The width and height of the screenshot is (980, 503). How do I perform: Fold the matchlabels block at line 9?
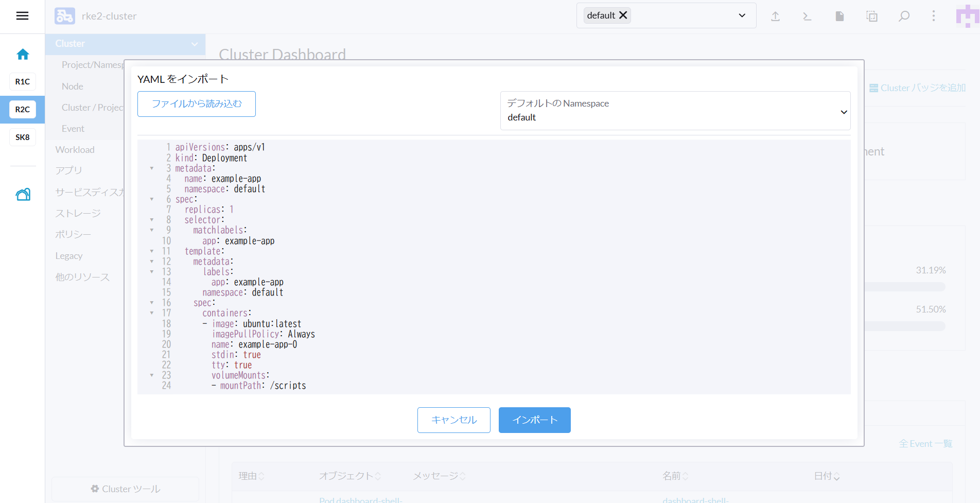click(x=152, y=230)
